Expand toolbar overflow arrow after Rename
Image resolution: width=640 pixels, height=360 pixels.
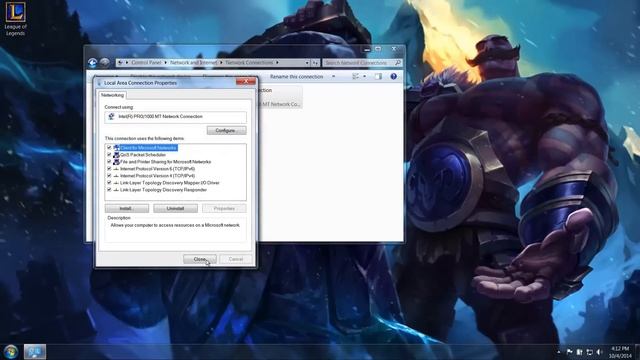pyautogui.click(x=333, y=76)
